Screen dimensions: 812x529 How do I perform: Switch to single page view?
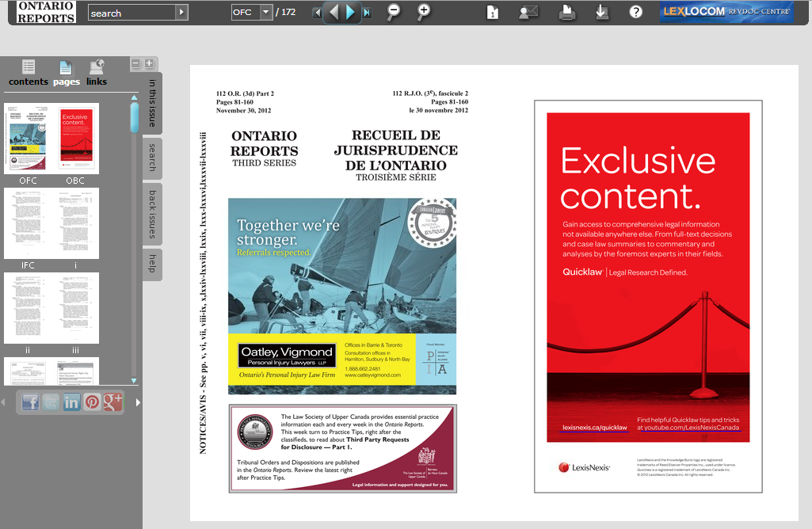[x=493, y=12]
